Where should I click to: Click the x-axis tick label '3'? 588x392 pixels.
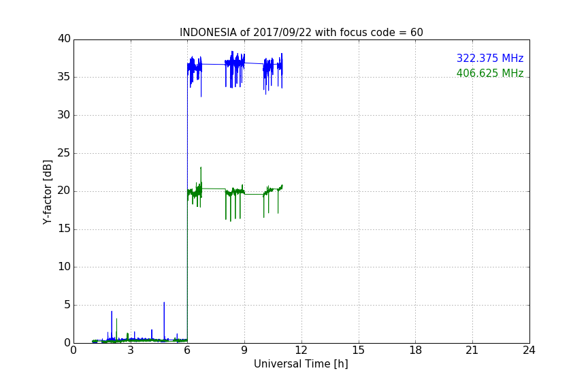[131, 350]
